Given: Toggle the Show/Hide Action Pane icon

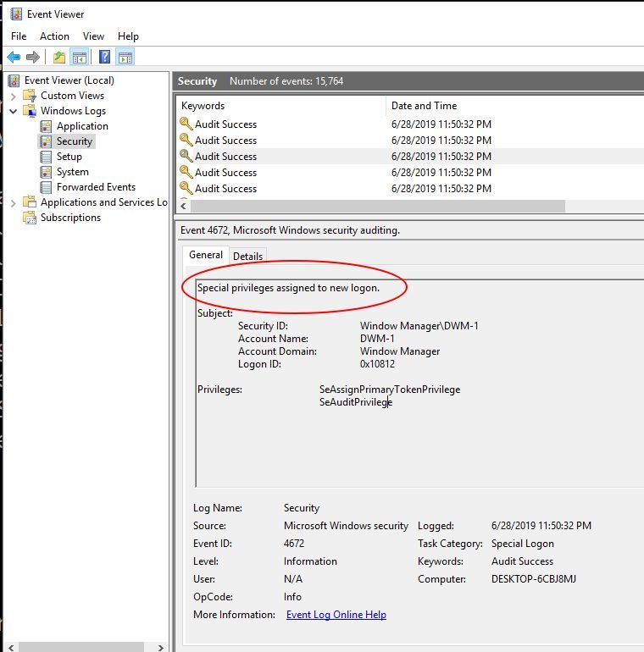Looking at the screenshot, I should coord(125,57).
